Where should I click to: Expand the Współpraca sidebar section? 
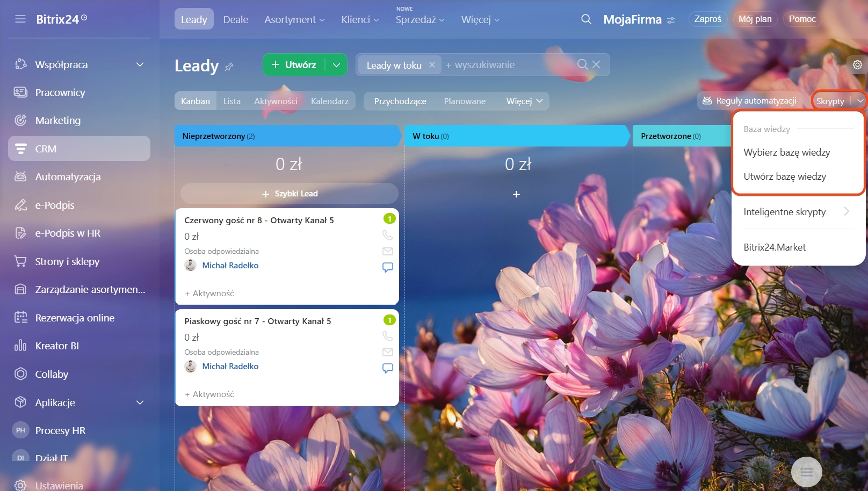[140, 64]
